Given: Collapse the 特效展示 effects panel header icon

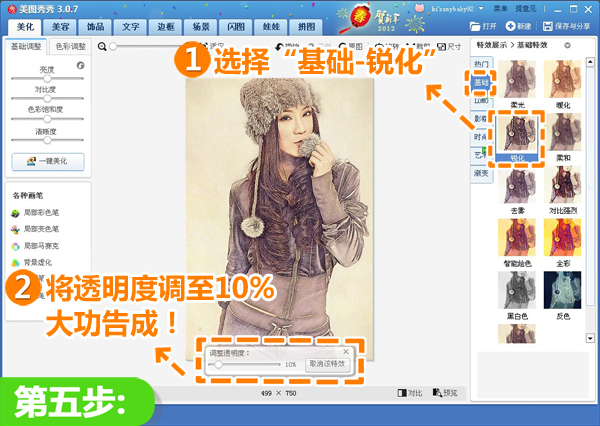Looking at the screenshot, I should pos(567,46).
